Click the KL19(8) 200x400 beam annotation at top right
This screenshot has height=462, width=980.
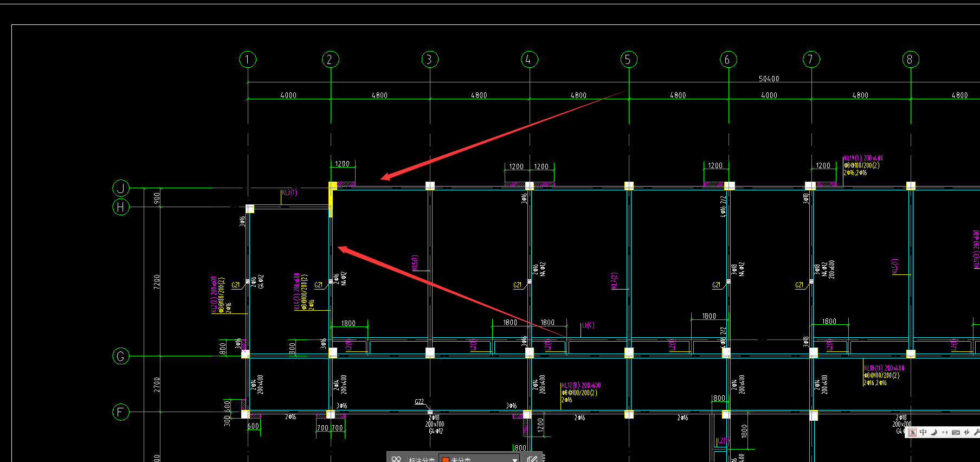click(863, 158)
